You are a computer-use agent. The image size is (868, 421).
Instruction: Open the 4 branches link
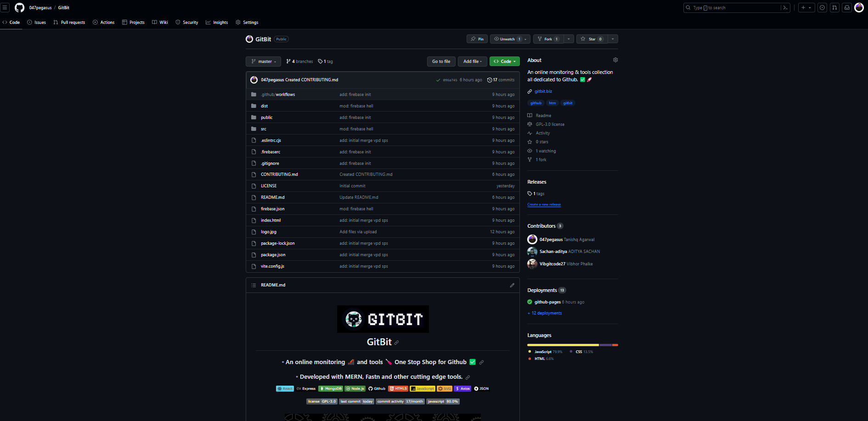[299, 62]
